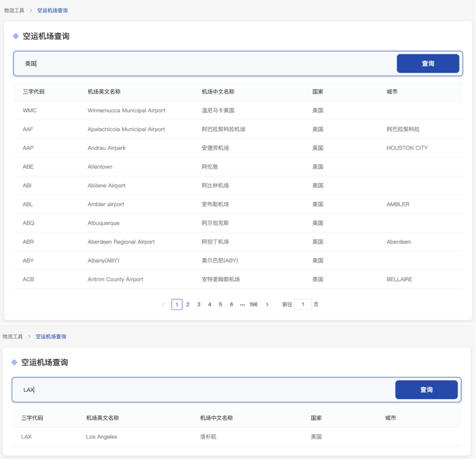Click the page number jump input box
This screenshot has height=459, width=476.
point(303,305)
